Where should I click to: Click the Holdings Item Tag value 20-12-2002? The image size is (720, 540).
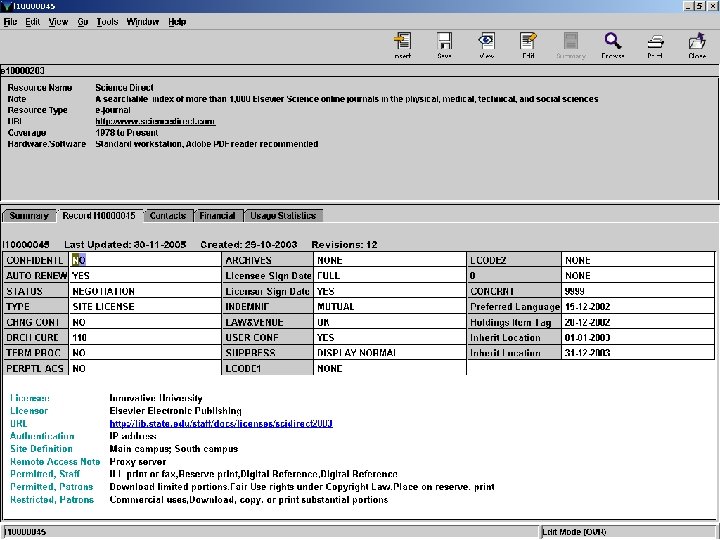[638, 322]
